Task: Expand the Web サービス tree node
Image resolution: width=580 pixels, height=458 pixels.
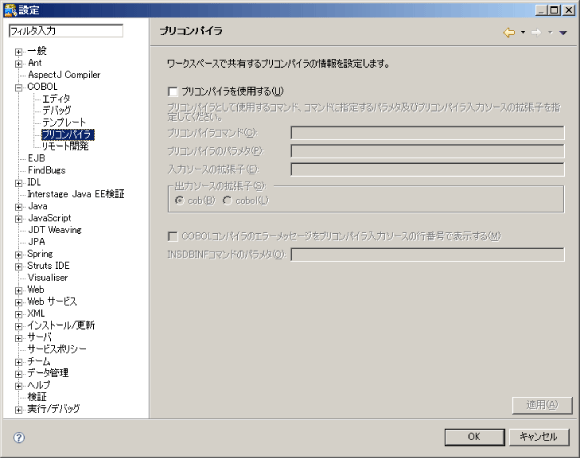Action: [18, 302]
